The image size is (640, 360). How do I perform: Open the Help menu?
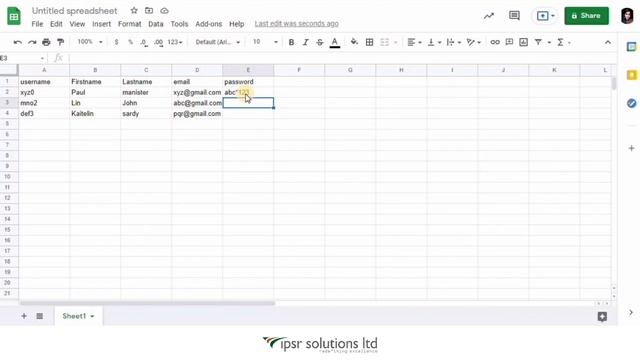click(236, 24)
